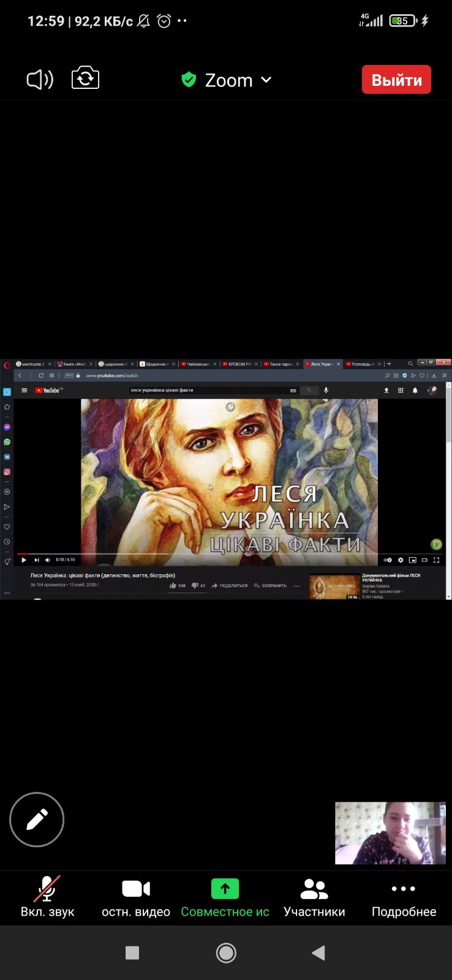
Task: Click СОХРАНИТЬ save under the video
Action: [x=270, y=585]
